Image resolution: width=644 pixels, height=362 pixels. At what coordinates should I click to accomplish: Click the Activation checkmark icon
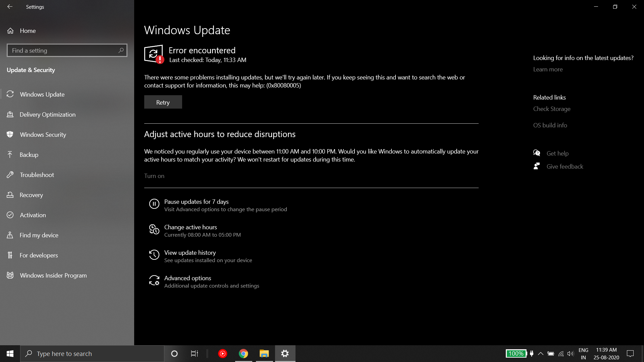[10, 215]
